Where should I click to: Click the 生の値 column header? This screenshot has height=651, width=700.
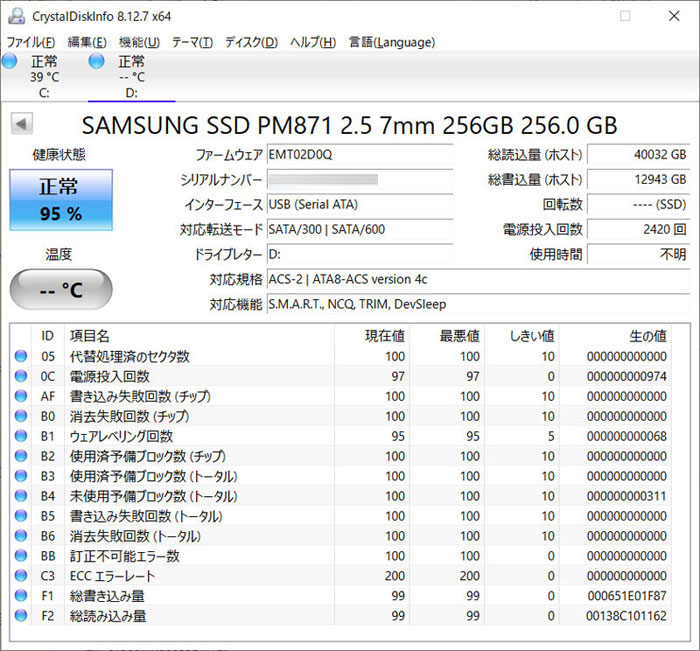[615, 336]
